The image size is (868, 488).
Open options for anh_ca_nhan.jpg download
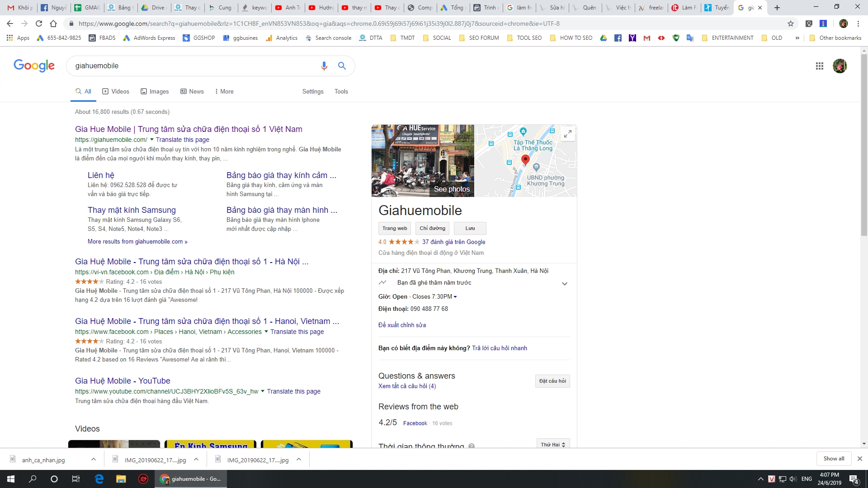click(x=94, y=460)
